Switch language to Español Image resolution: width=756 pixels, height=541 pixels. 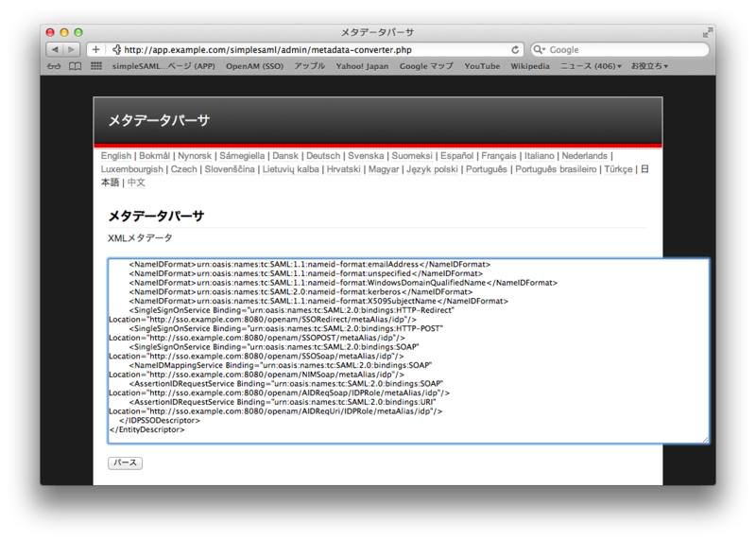(x=456, y=156)
